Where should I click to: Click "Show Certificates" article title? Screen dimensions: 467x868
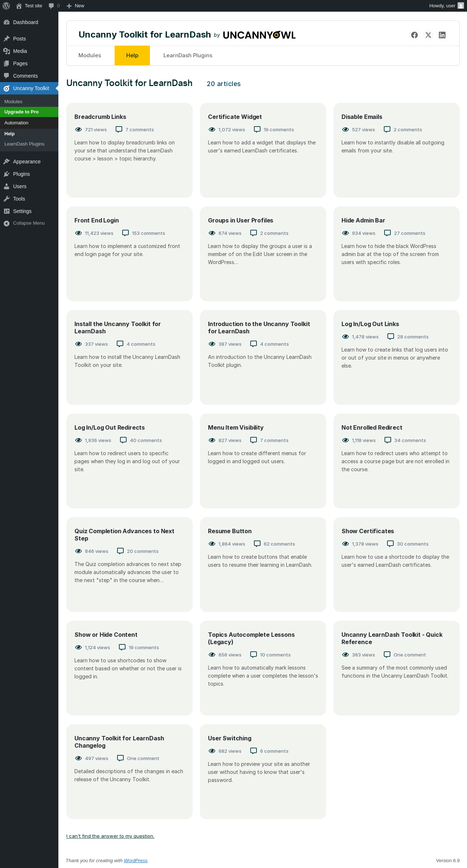point(368,531)
